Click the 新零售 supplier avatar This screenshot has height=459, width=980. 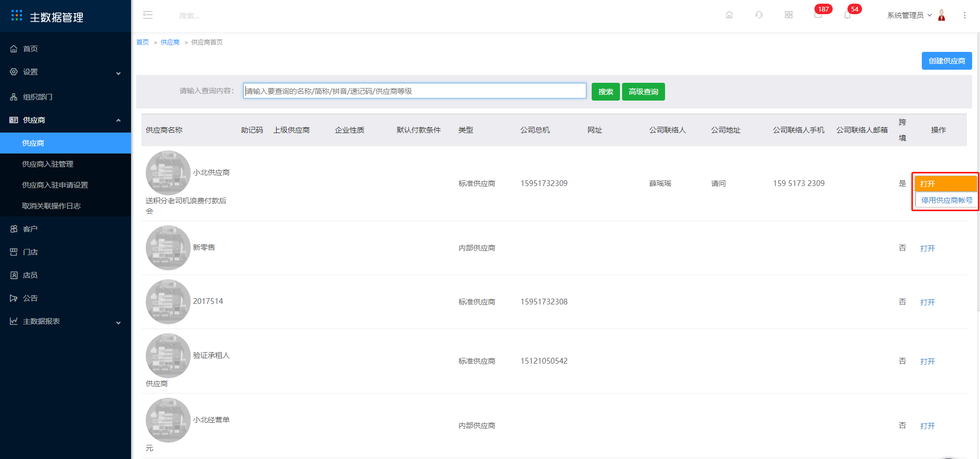coord(168,248)
